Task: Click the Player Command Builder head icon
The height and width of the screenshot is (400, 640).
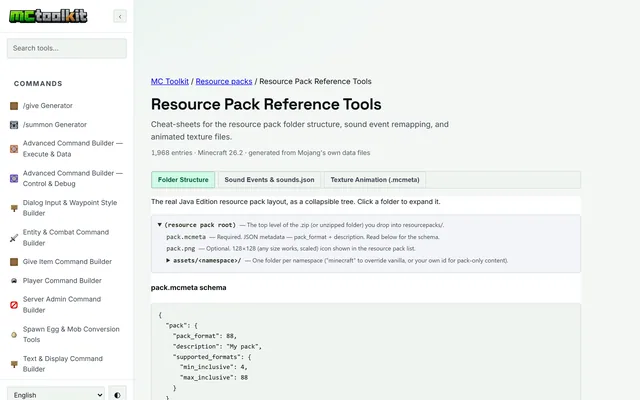Action: point(14,281)
